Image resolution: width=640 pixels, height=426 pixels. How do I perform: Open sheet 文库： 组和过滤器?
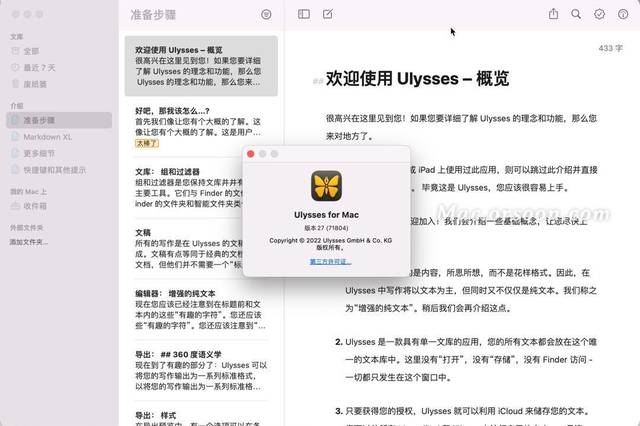(189, 188)
